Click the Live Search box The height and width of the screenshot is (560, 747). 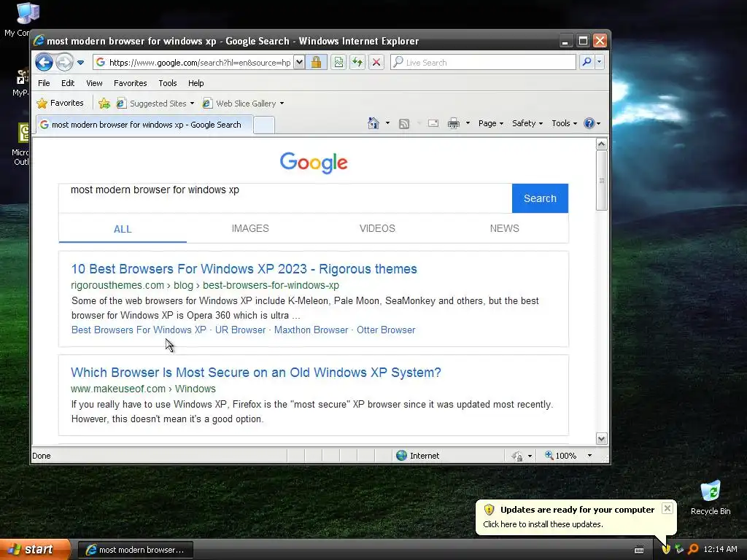[x=483, y=63]
